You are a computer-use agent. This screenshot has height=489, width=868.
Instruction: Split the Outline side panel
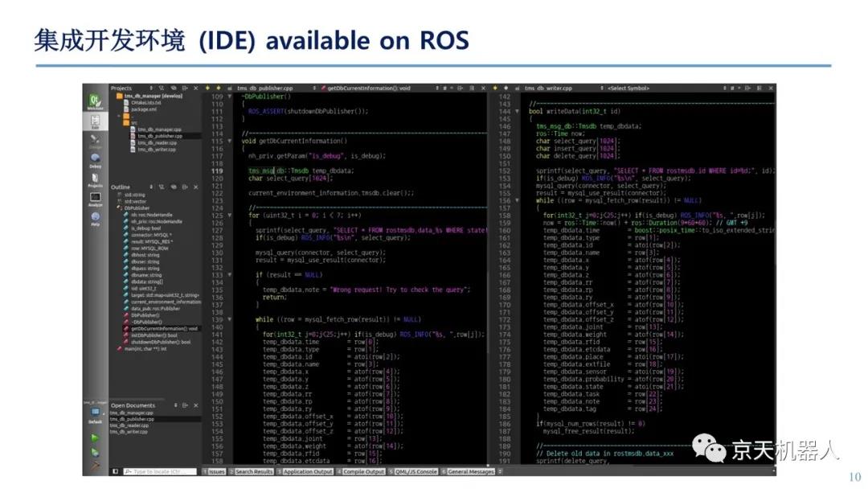pos(184,187)
